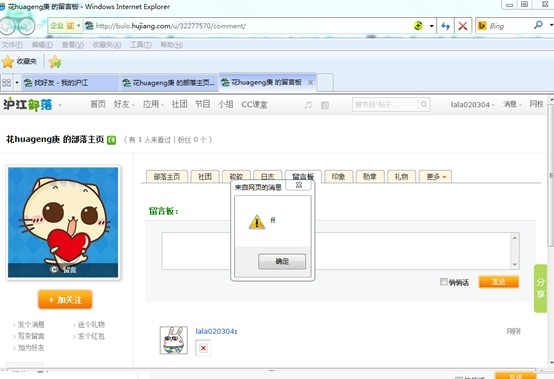Screen dimensions: 554x379
Task: Open the quick tabs list dropdown arrow
Action: pyautogui.click(x=17, y=83)
